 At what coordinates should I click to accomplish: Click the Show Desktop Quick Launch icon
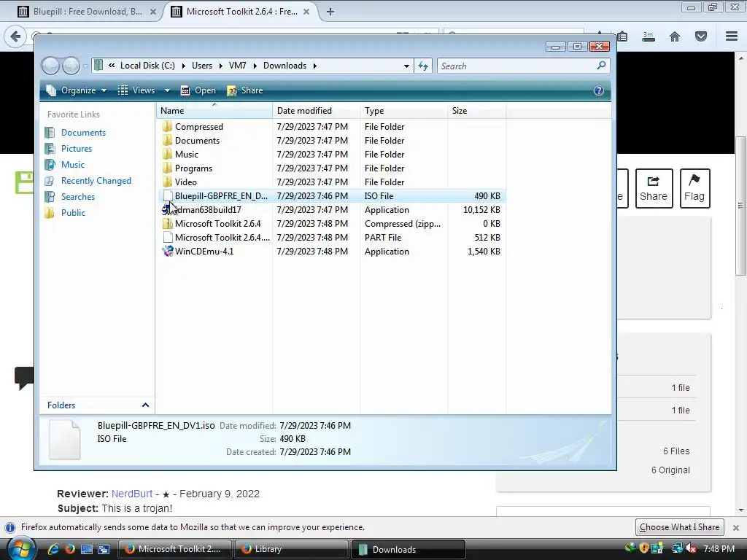[87, 549]
